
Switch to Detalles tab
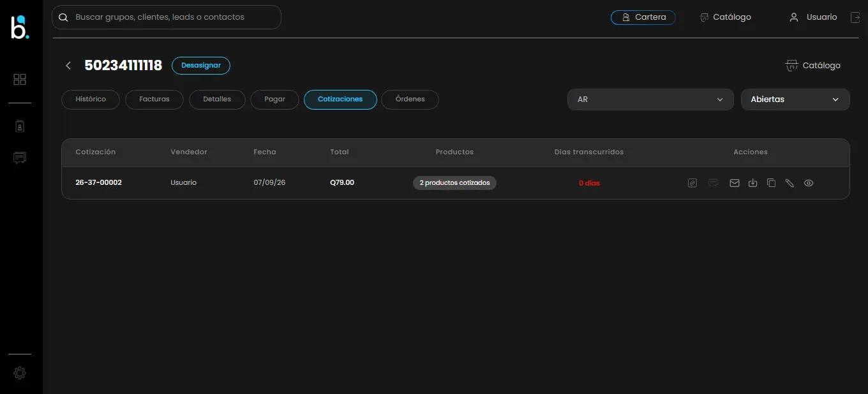tap(217, 99)
